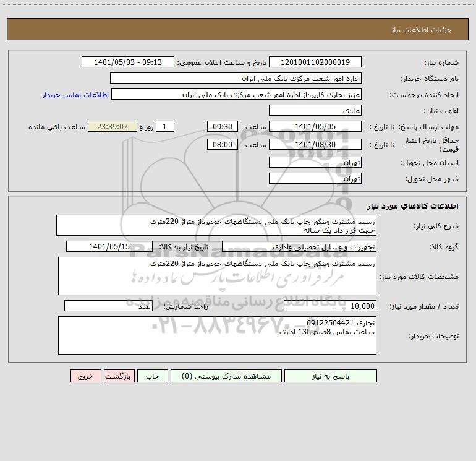The image size is (476, 461).
Task: Click remaining days field showing 1
Action: coord(165,126)
